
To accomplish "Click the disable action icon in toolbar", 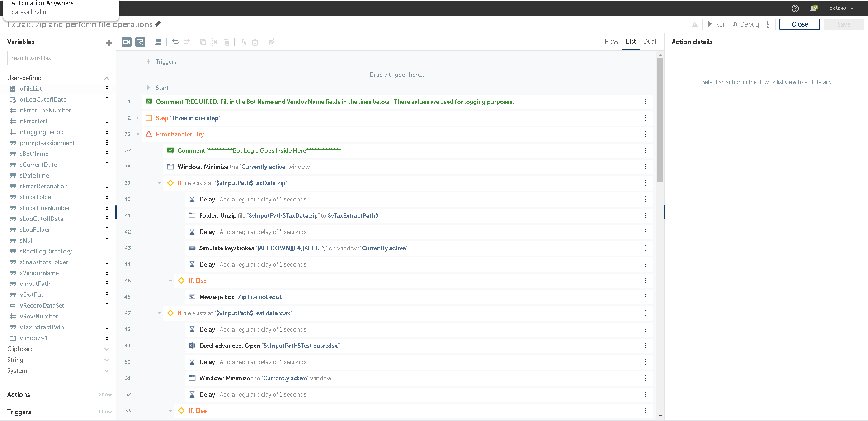I will pyautogui.click(x=271, y=42).
